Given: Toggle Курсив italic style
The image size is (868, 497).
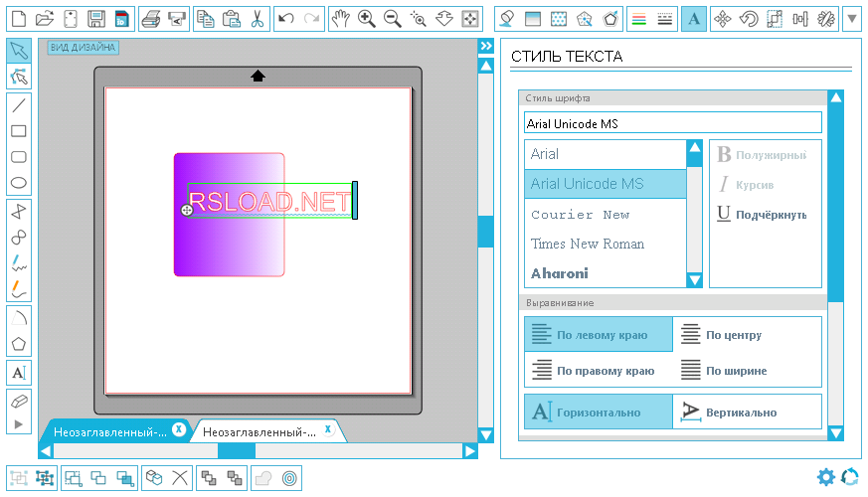Looking at the screenshot, I should coord(747,184).
